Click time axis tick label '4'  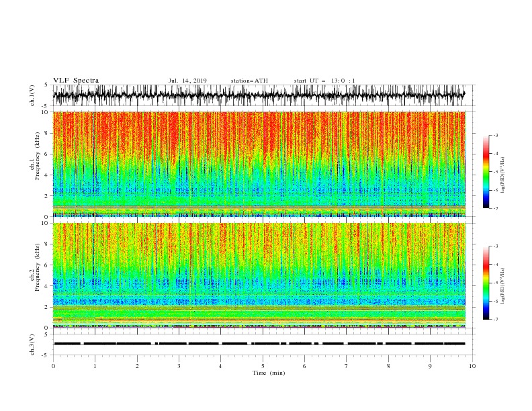(x=220, y=366)
